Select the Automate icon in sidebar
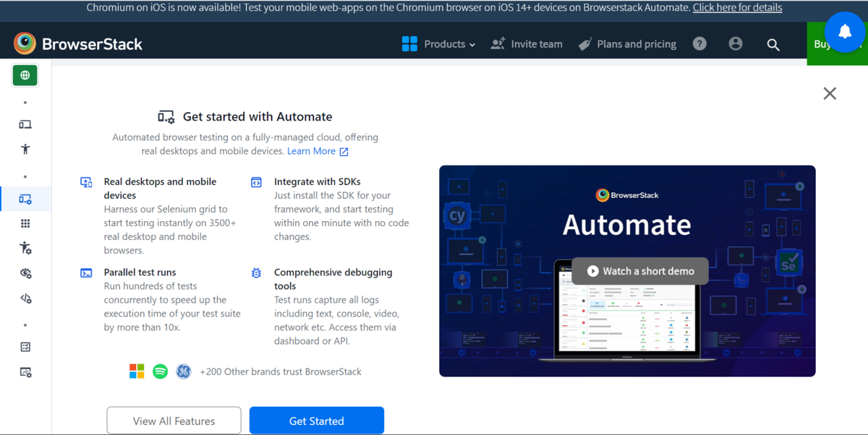Viewport: 868px width, 435px height. [25, 199]
